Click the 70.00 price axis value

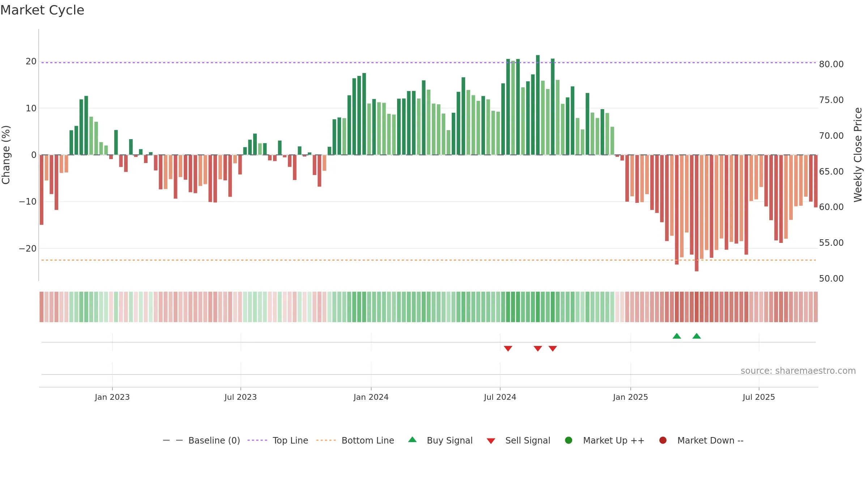point(831,136)
